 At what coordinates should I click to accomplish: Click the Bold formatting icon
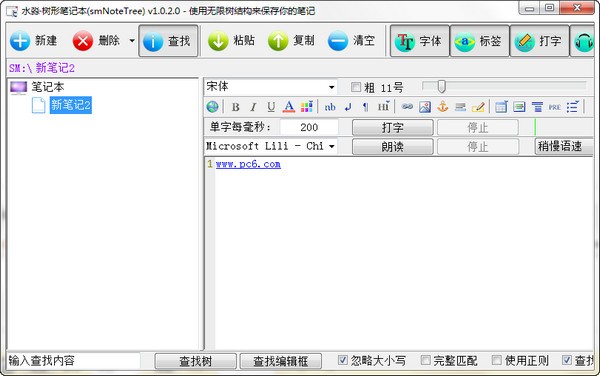(x=236, y=107)
